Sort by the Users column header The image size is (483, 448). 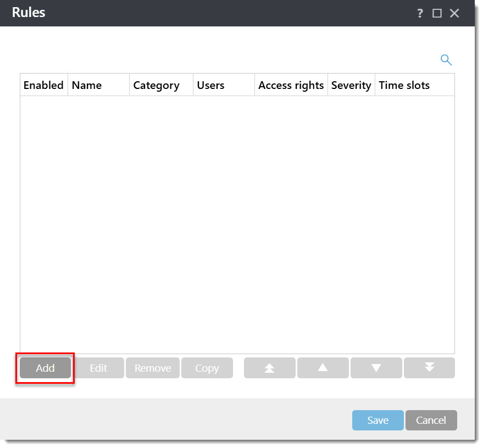[x=224, y=85]
